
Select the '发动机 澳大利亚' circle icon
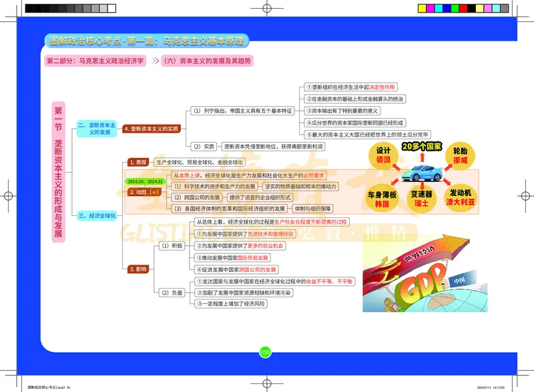[x=461, y=196]
